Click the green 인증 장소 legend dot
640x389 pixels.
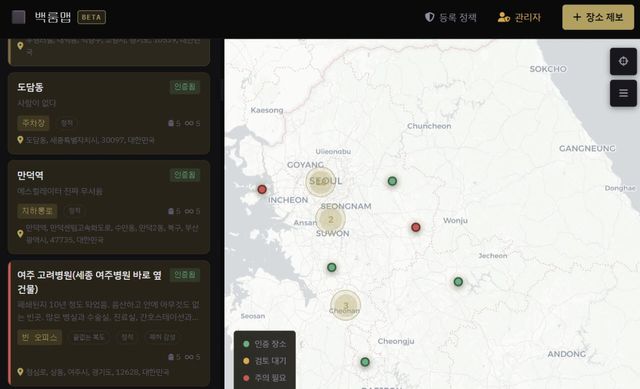click(x=246, y=344)
